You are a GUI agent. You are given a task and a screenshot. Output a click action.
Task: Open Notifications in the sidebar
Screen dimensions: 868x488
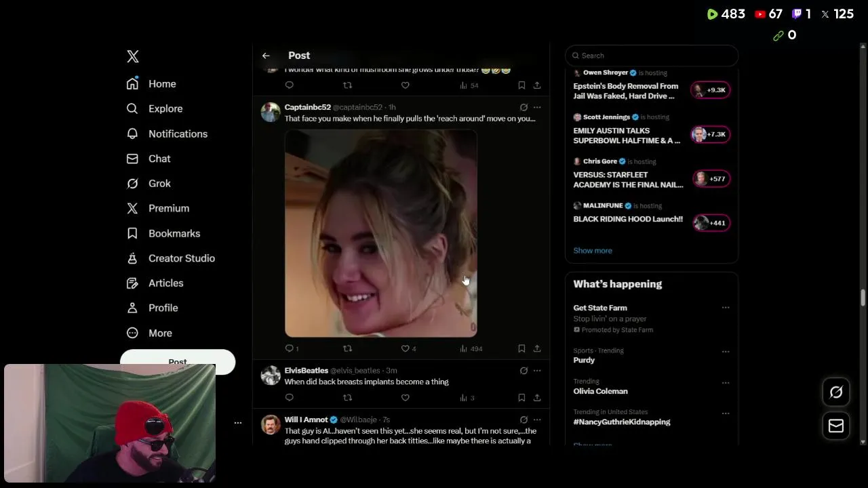click(167, 134)
